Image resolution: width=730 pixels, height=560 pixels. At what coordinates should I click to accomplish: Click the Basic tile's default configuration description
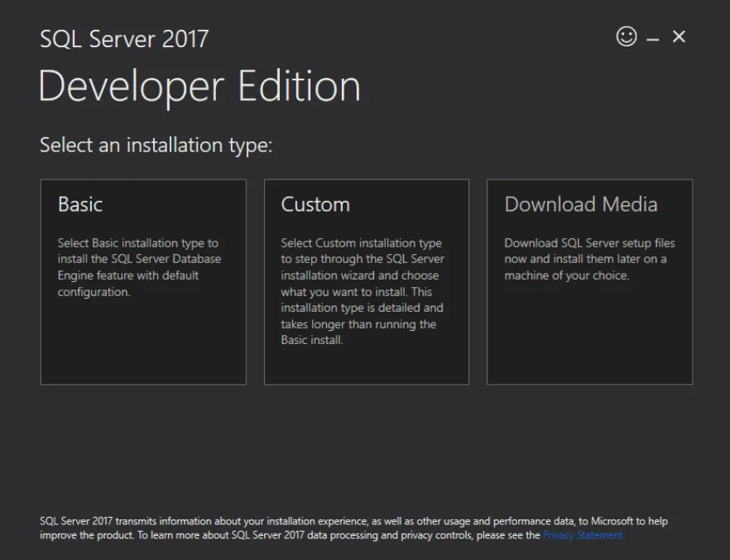click(138, 267)
